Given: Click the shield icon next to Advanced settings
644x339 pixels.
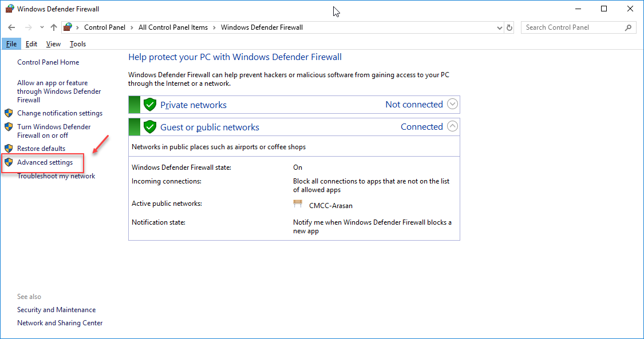Looking at the screenshot, I should pos(9,162).
